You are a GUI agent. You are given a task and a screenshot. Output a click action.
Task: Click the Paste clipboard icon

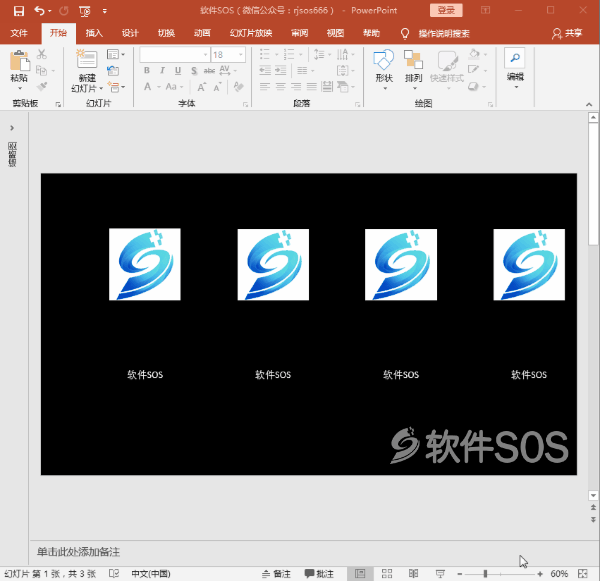click(19, 61)
